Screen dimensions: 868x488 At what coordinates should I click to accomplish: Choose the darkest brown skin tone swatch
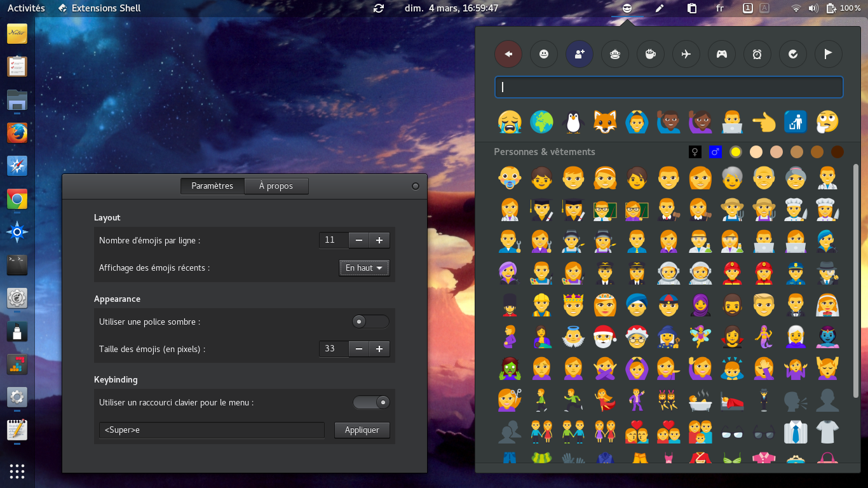tap(837, 152)
